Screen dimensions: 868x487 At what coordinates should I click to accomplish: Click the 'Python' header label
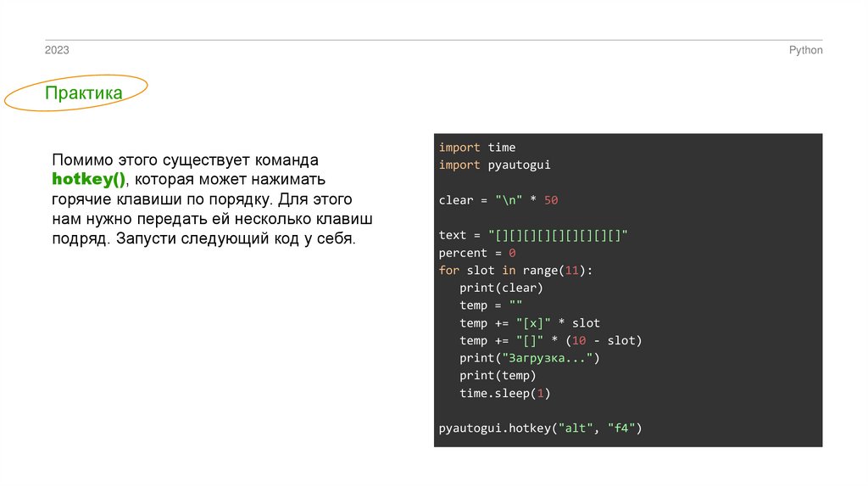(805, 50)
